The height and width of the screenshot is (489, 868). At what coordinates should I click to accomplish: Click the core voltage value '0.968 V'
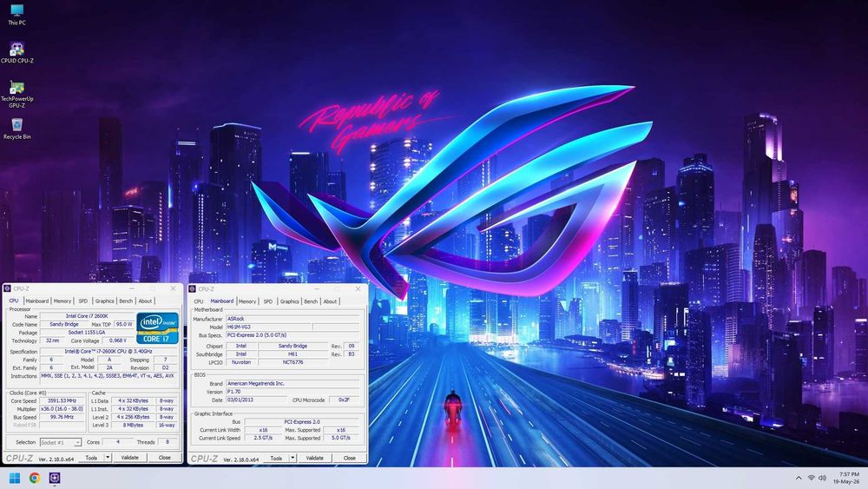pos(118,340)
